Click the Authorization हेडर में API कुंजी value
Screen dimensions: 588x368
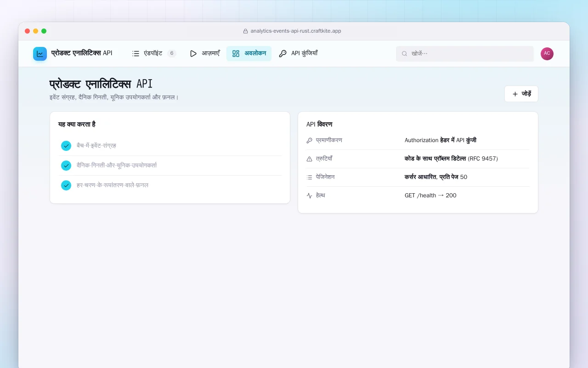coord(441,140)
